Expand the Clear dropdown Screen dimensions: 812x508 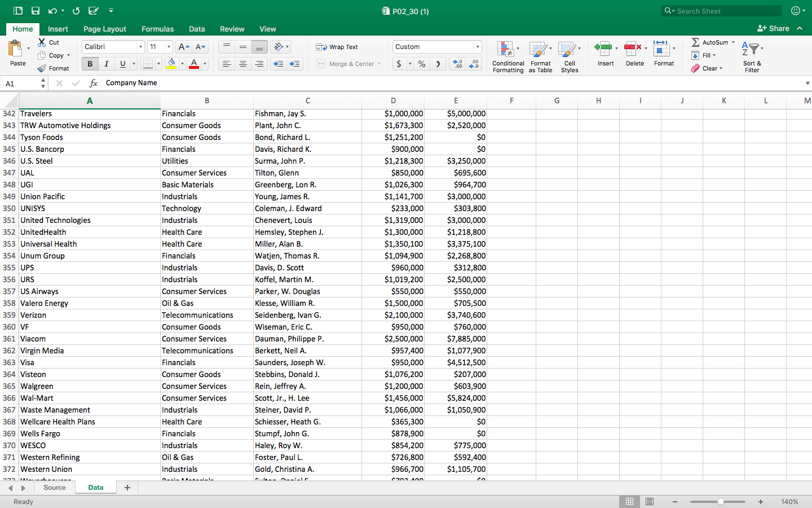pos(721,68)
